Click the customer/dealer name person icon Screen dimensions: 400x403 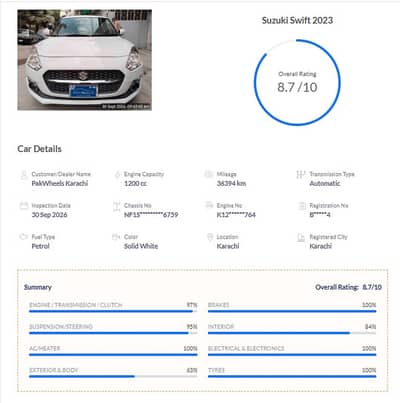pyautogui.click(x=24, y=175)
